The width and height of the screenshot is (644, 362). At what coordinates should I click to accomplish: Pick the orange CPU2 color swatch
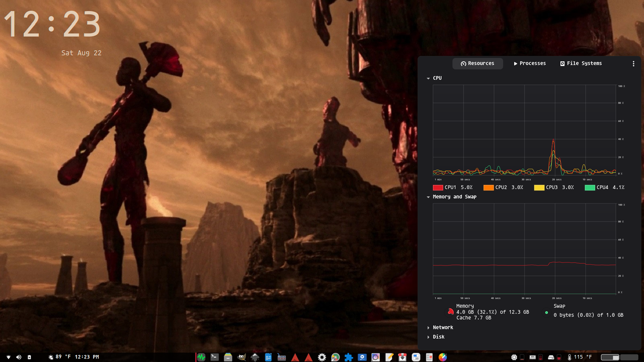(488, 188)
